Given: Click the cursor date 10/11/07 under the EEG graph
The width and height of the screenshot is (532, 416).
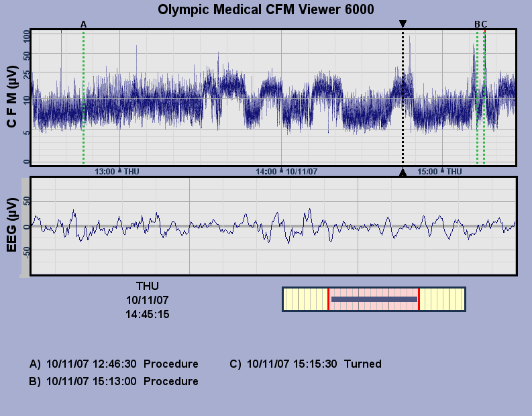Looking at the screenshot, I should (147, 300).
